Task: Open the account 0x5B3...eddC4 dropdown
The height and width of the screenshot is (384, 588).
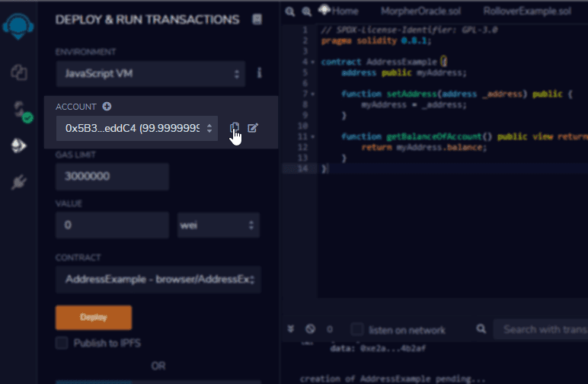Action: pyautogui.click(x=137, y=128)
